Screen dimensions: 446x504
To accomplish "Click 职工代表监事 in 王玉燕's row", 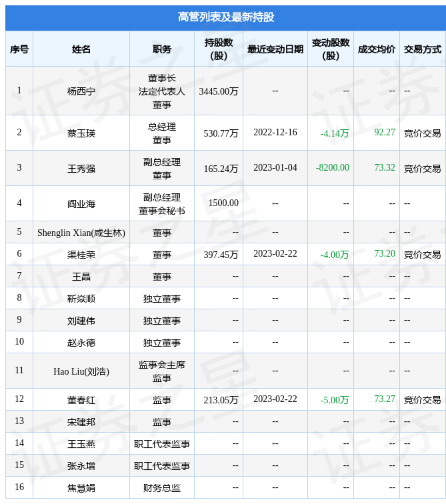I will coord(161,444).
